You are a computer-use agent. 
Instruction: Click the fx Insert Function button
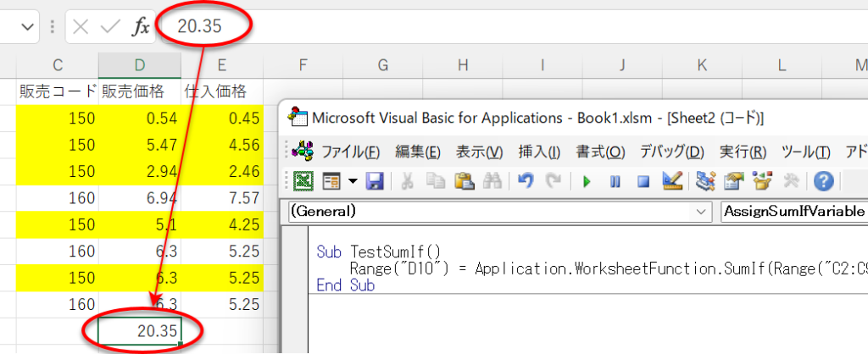(141, 27)
